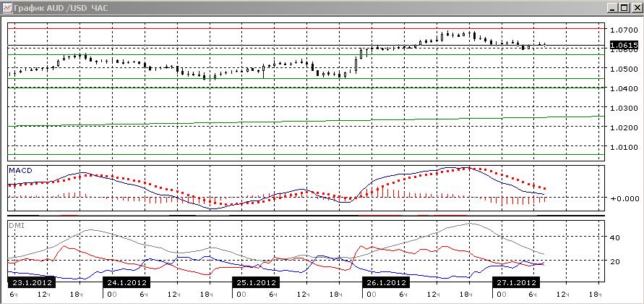Click the current price label 1.0615

tap(624, 44)
